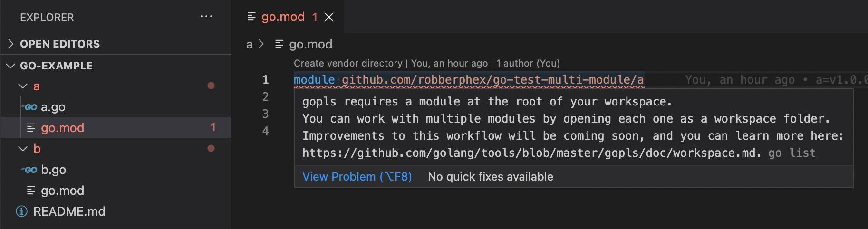This screenshot has height=229, width=868.
Task: Expand the Open Editors section
Action: click(x=11, y=44)
